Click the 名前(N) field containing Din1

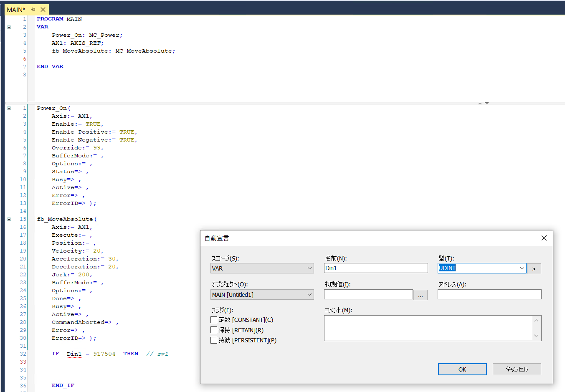(376, 268)
